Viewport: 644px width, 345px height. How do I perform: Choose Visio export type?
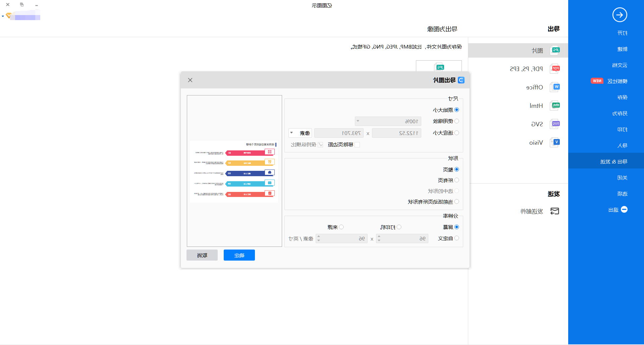(536, 142)
